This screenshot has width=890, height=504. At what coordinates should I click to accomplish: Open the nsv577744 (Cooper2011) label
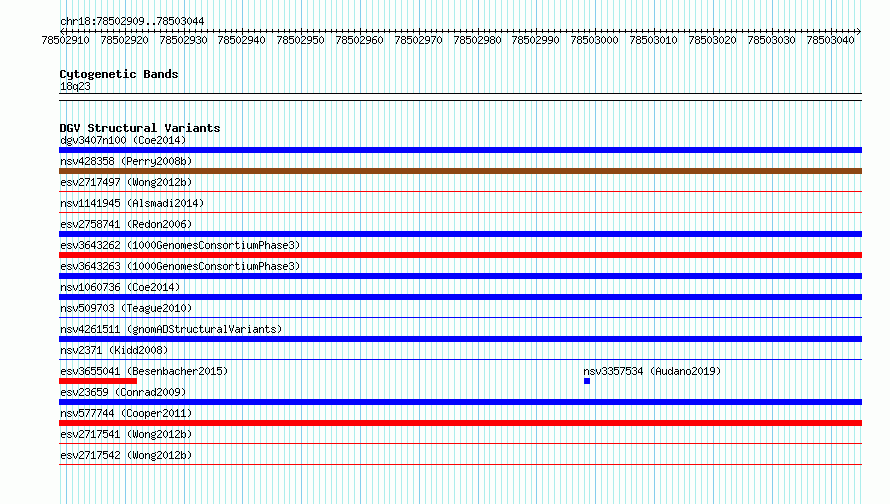[126, 413]
